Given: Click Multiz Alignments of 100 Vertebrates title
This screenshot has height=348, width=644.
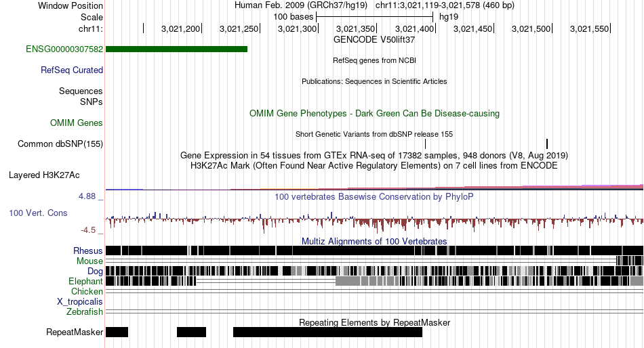Looking at the screenshot, I should (374, 241).
